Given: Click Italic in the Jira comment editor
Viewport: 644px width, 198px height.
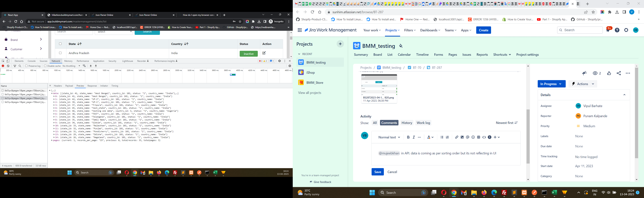Looking at the screenshot, I should [x=414, y=137].
